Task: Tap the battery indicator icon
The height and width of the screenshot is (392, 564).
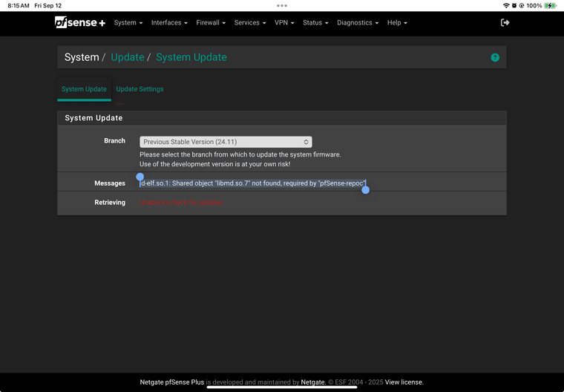Action: pyautogui.click(x=550, y=5)
